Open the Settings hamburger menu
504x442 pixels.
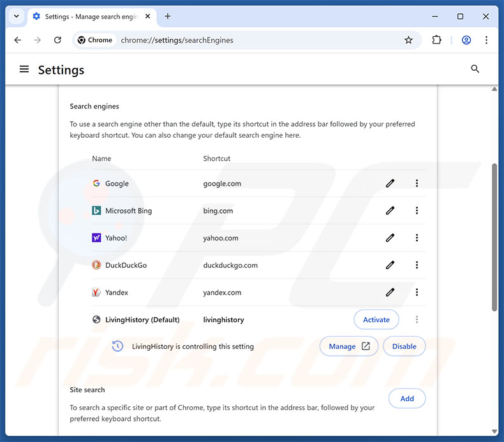tap(24, 69)
